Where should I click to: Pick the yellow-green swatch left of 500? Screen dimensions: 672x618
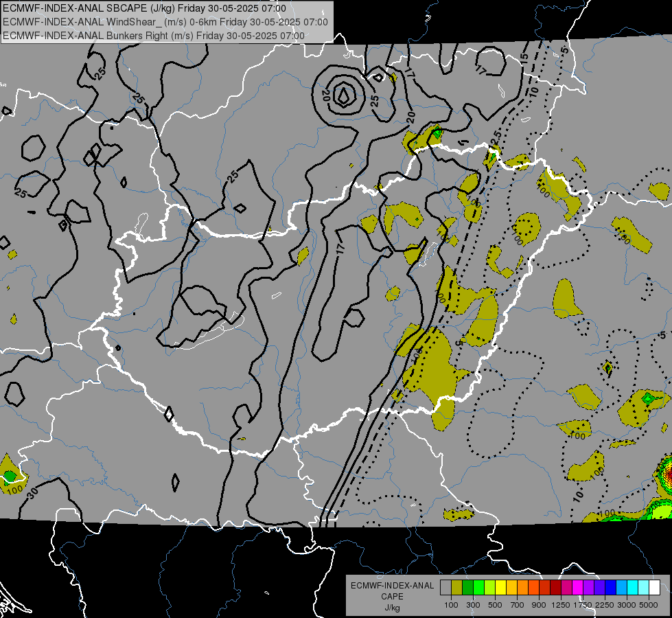pos(490,588)
